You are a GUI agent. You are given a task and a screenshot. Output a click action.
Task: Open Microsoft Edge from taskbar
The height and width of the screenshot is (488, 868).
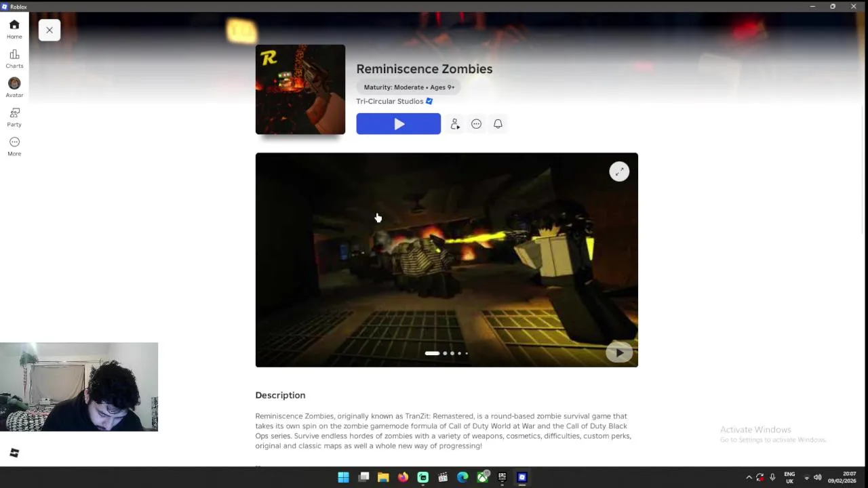[x=462, y=477]
